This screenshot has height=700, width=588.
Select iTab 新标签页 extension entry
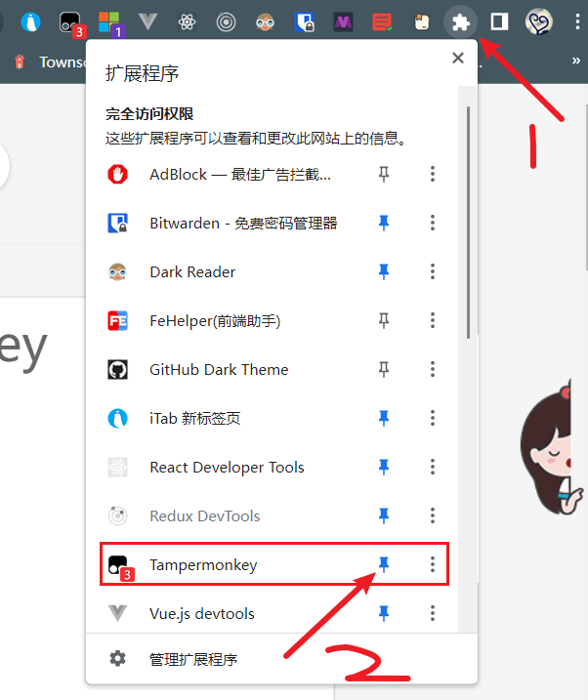[x=195, y=418]
